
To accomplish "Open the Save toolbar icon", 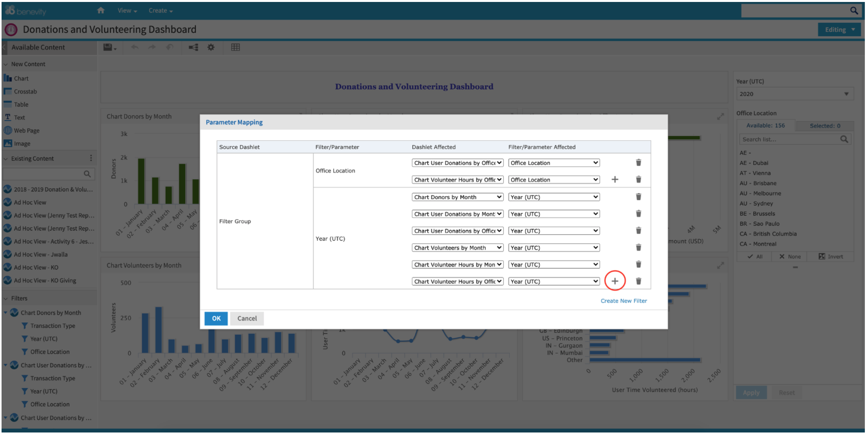I will 110,47.
